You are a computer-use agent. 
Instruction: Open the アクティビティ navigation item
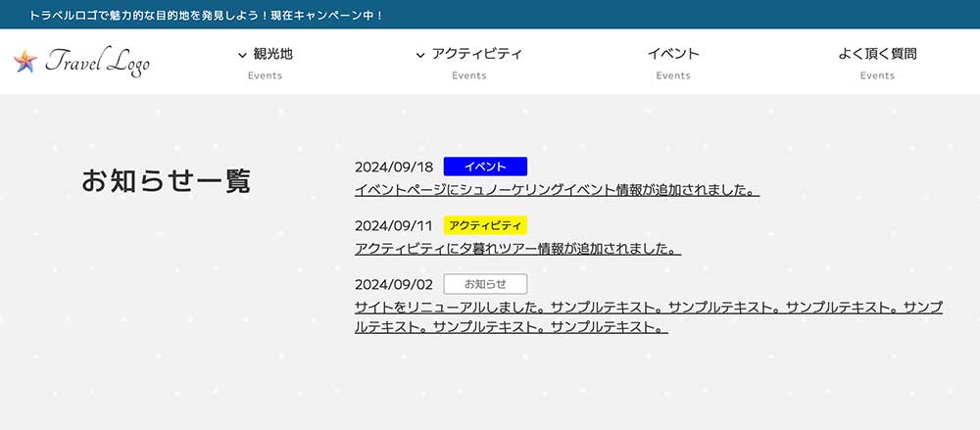coord(477,55)
